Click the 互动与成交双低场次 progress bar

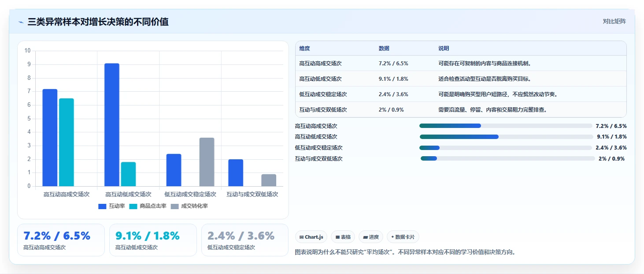pos(507,158)
